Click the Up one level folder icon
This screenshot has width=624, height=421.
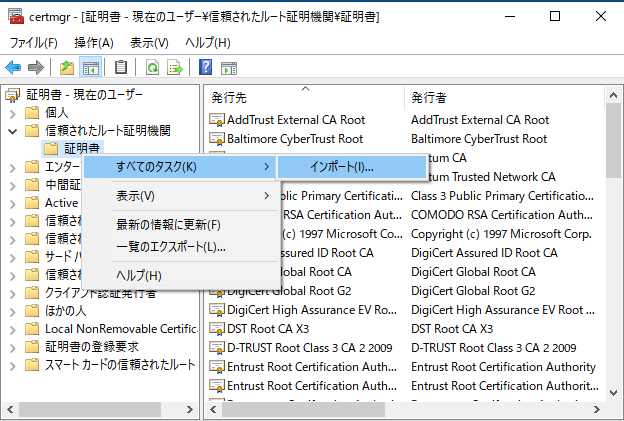coord(67,68)
